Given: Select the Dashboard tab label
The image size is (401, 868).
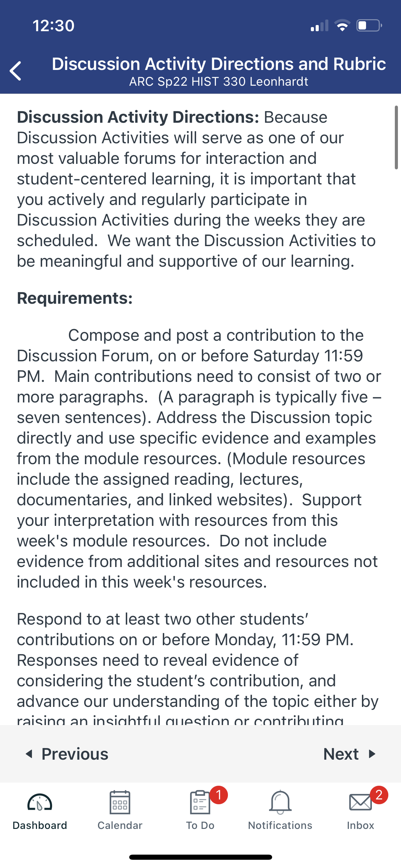Looking at the screenshot, I should (40, 825).
